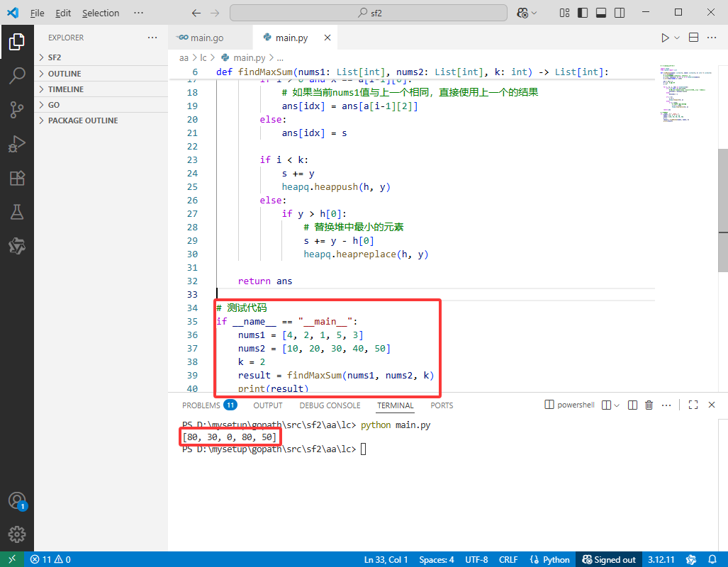Viewport: 728px width, 567px height.
Task: Switch to the PROBLEMS panel tab
Action: 209,405
